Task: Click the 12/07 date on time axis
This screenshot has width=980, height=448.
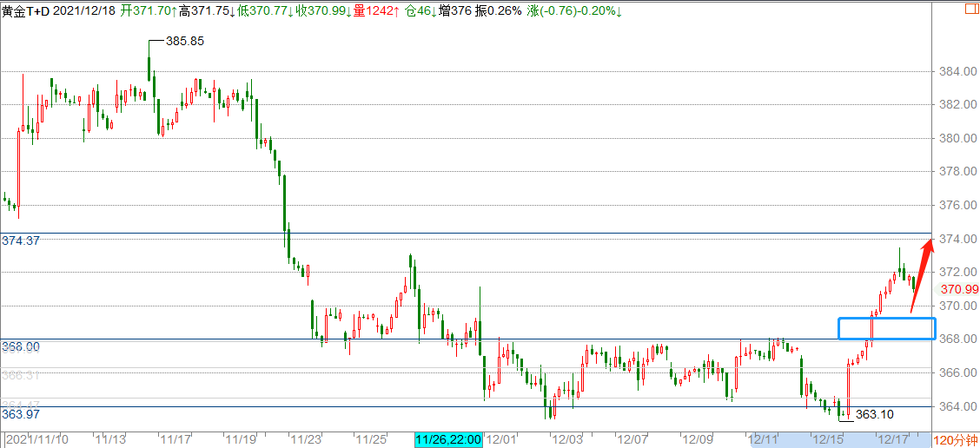Action: (x=632, y=440)
